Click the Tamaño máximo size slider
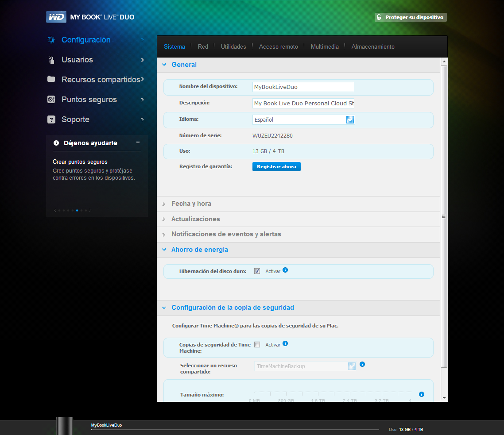The image size is (504, 435). coord(333,393)
